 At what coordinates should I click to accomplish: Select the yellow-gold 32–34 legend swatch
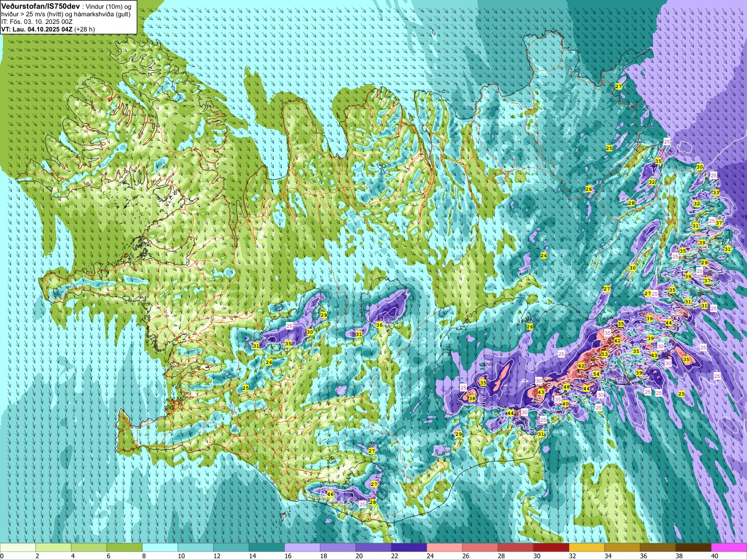588,548
